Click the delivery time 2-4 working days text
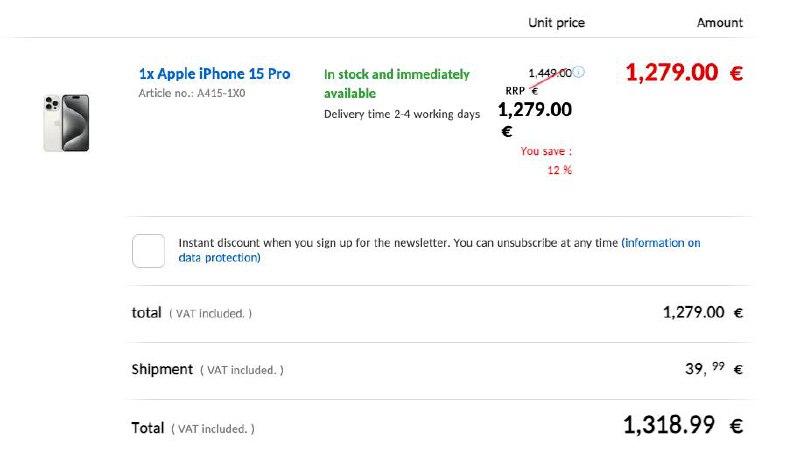Viewport: 800px width, 453px height. point(402,114)
